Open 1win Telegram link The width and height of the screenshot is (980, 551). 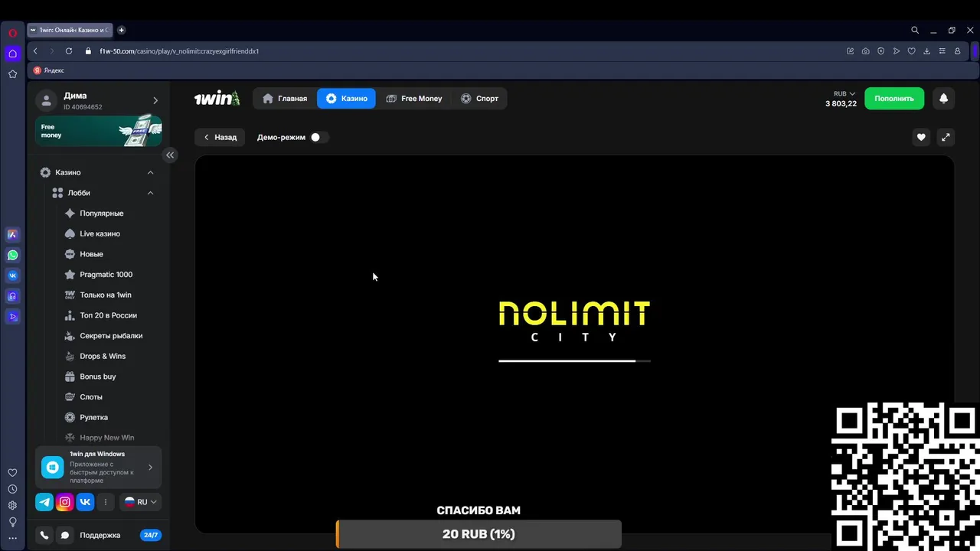coord(44,502)
